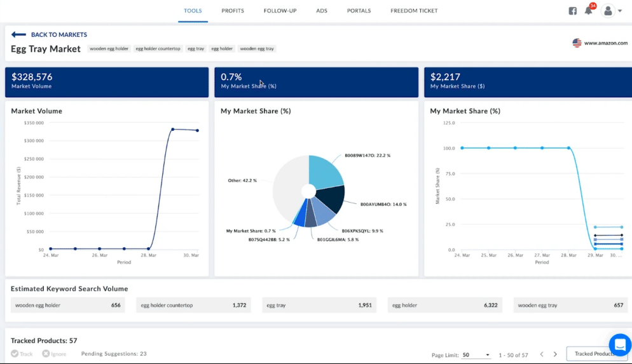Click the Egg Tray Market title
This screenshot has width=632, height=364.
coord(46,49)
